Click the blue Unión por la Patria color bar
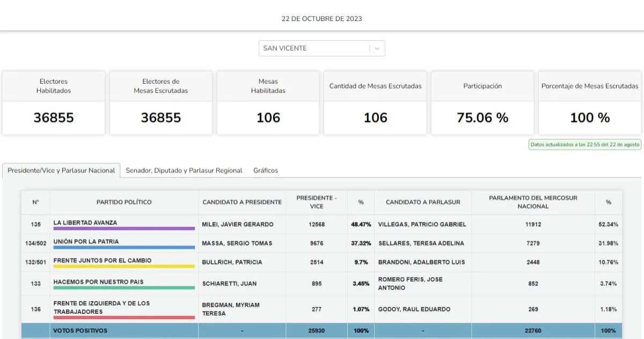This screenshot has height=339, width=644. coord(124,247)
